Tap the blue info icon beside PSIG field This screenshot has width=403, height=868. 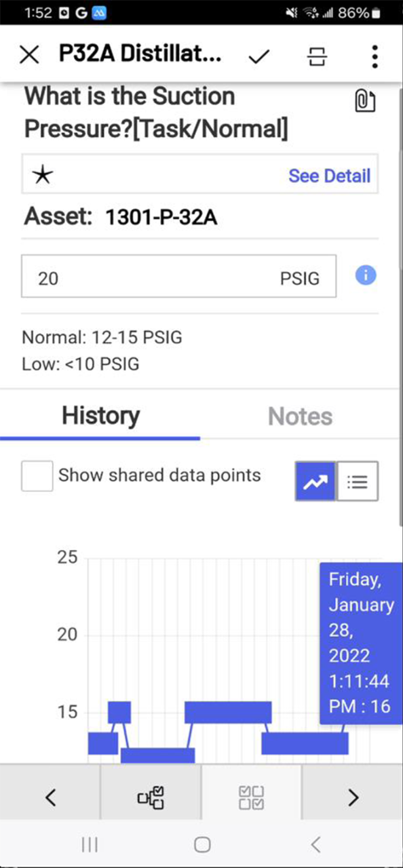pos(366,275)
